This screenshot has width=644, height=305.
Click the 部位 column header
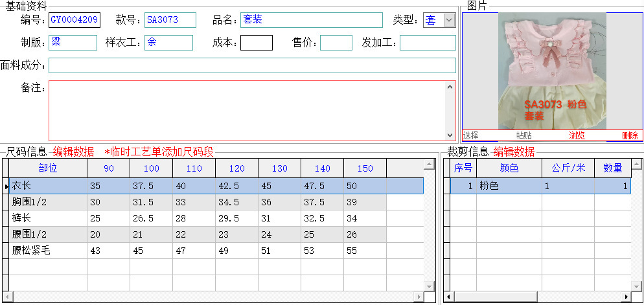(48, 168)
